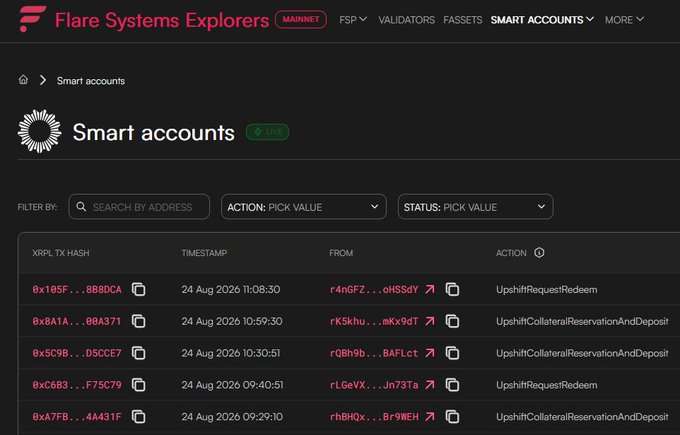Open account r4nGFZ...oHSSdY
The width and height of the screenshot is (680, 435).
pos(374,289)
